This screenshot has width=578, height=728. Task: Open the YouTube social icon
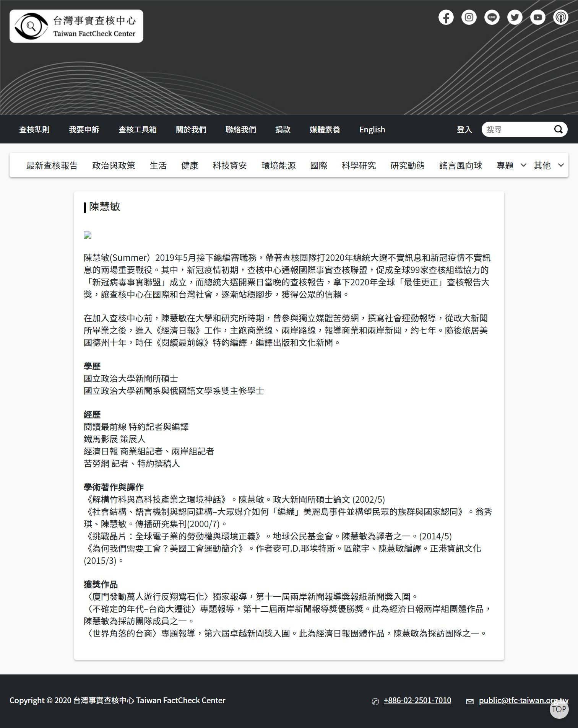point(537,17)
